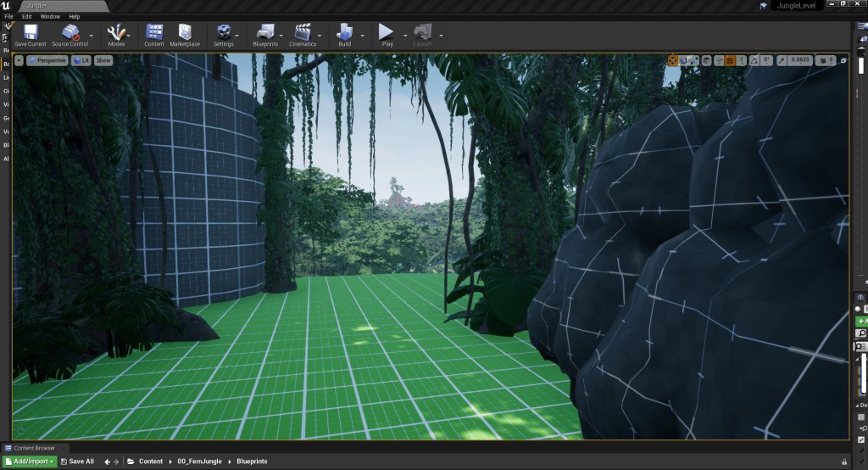Toggle grid snapping in the viewport toolbar
The image size is (868, 470).
730,60
